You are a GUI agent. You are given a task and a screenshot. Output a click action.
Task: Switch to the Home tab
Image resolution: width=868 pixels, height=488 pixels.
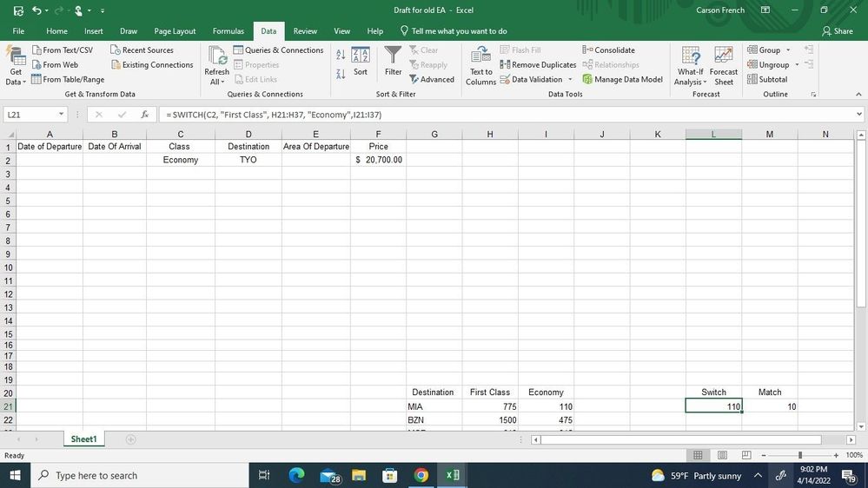(56, 31)
